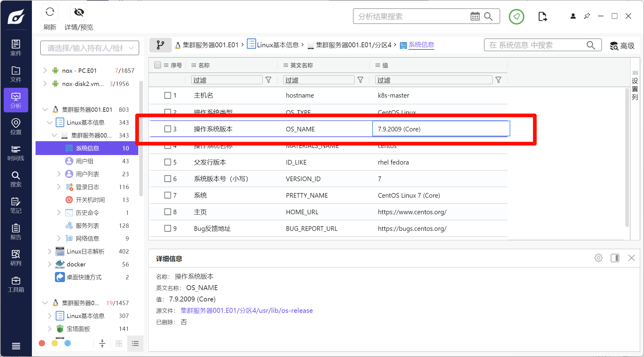Click the yellow color tag dot

click(55, 343)
